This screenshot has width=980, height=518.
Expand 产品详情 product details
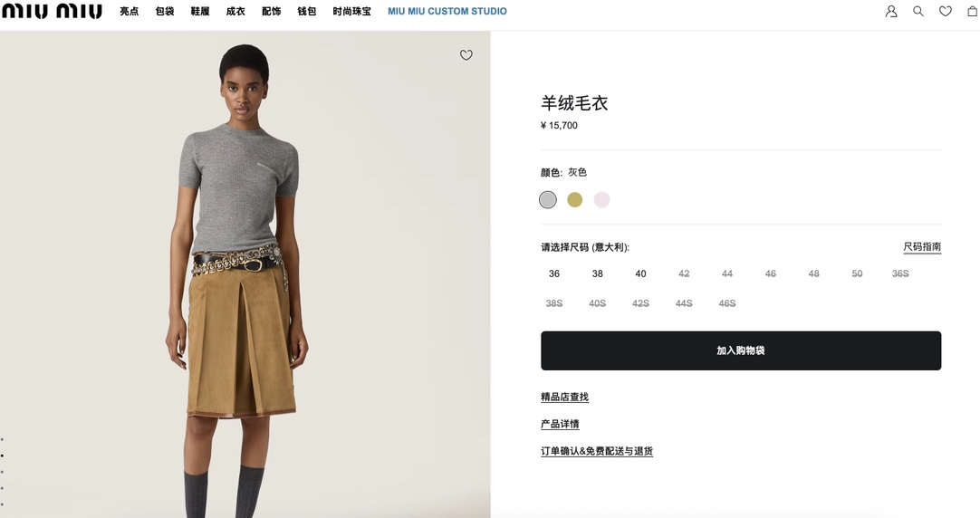[x=560, y=425]
